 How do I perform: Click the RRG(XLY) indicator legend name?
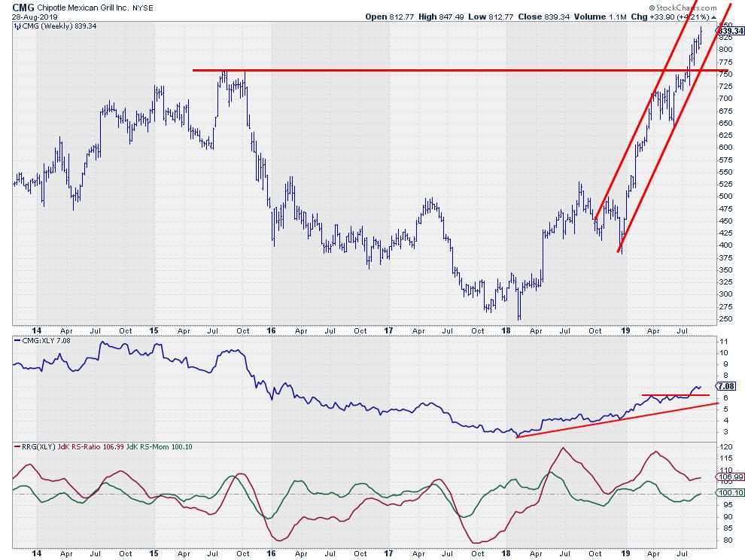pos(38,447)
